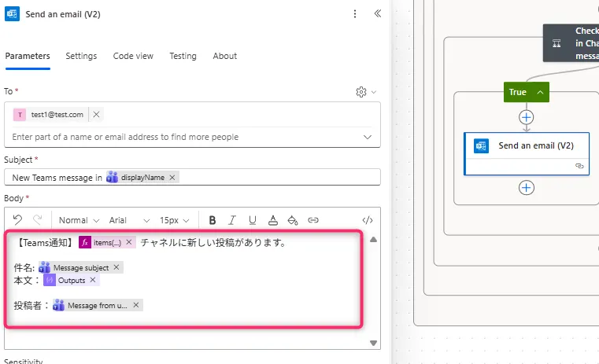Open the highlight color fill tool
The image size is (599, 364).
tap(293, 220)
